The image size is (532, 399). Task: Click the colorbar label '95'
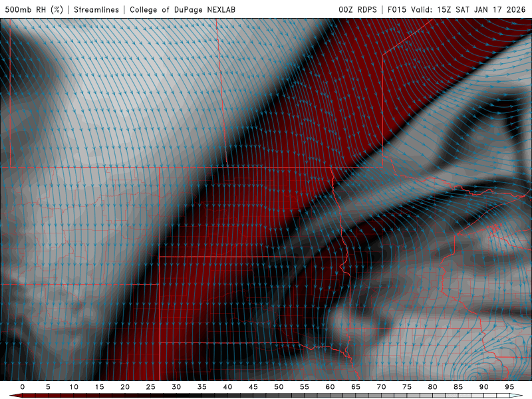tap(509, 387)
